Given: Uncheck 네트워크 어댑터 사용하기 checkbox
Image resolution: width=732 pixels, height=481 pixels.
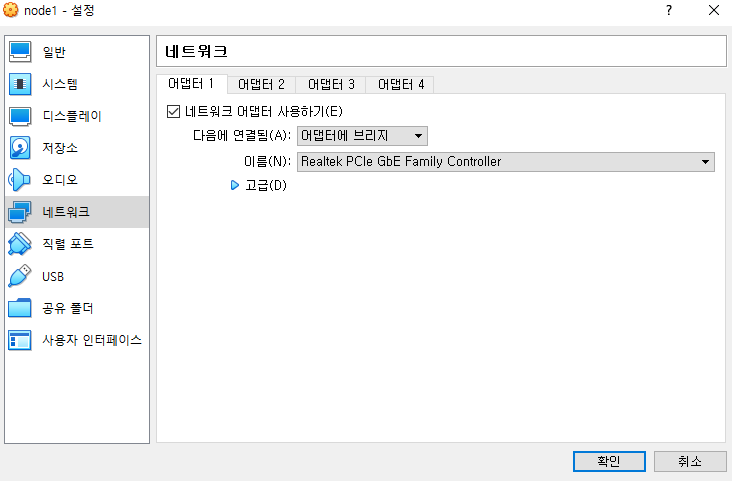Looking at the screenshot, I should [x=174, y=111].
